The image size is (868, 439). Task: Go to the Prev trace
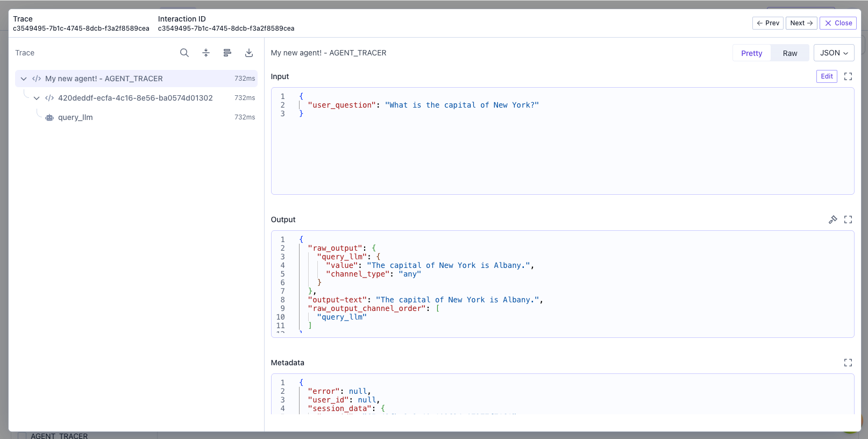point(767,23)
